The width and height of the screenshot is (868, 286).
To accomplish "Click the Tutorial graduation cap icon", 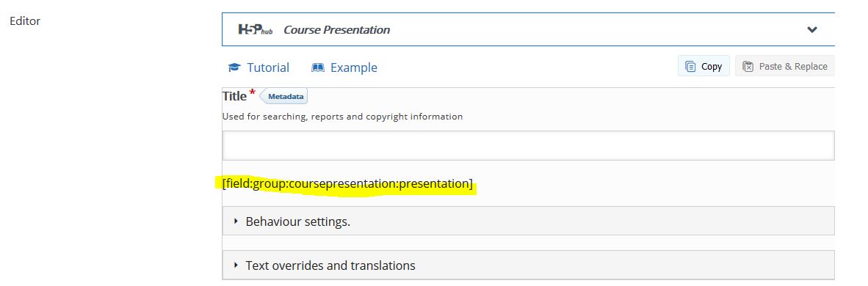I will (234, 67).
